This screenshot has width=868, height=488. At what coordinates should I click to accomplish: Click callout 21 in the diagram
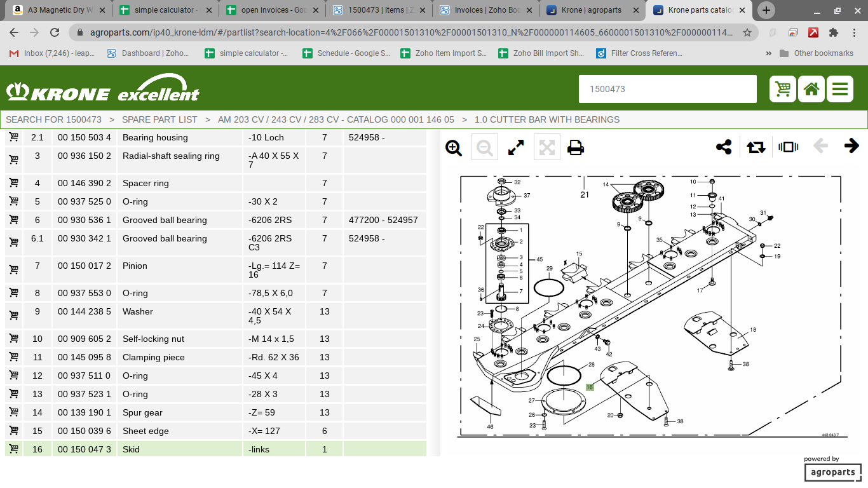585,194
